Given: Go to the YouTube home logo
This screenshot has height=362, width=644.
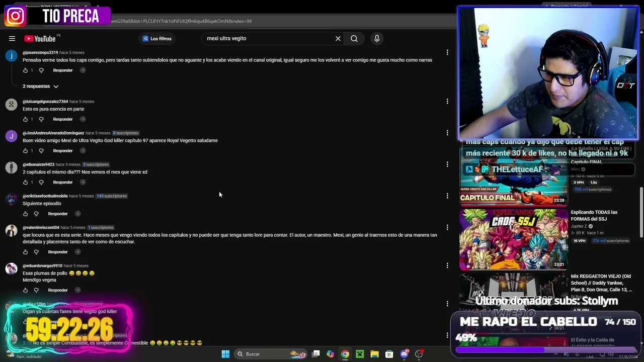Looking at the screenshot, I should 40,39.
